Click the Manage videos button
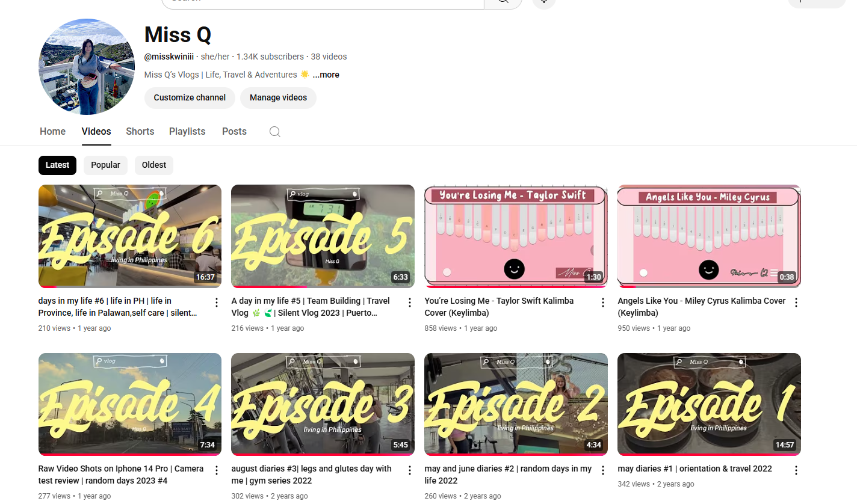This screenshot has height=504, width=857. tap(278, 97)
